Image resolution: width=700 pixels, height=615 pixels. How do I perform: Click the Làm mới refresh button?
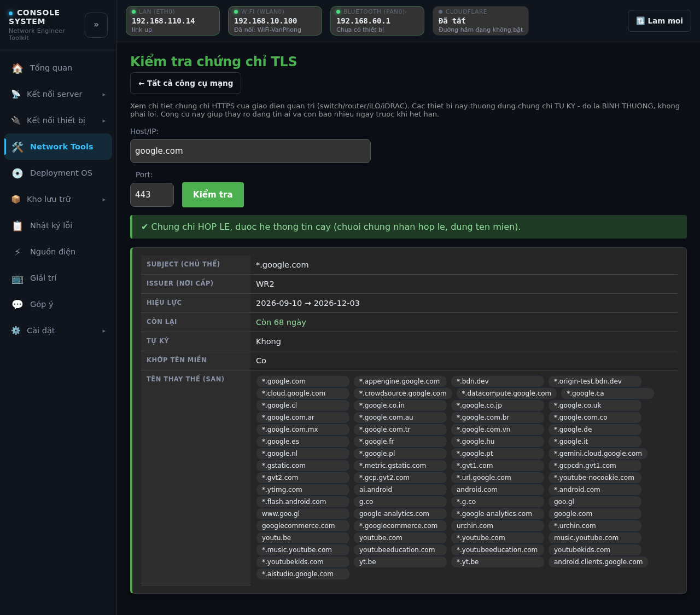click(x=660, y=21)
